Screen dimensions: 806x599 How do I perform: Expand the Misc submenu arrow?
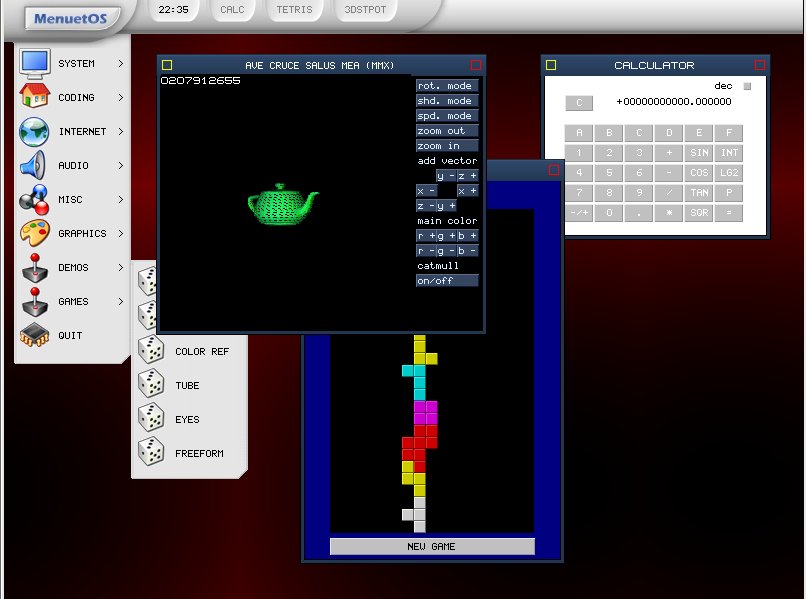tap(121, 199)
